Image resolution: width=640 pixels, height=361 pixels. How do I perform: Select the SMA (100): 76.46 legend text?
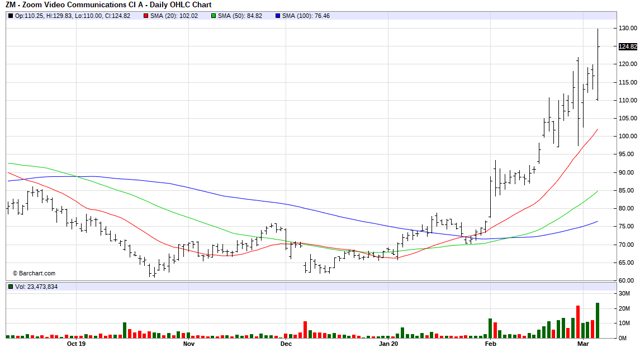[306, 16]
